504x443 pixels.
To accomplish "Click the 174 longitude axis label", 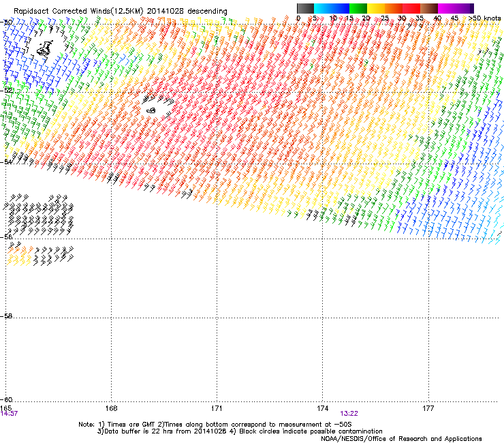I will pyautogui.click(x=322, y=408).
